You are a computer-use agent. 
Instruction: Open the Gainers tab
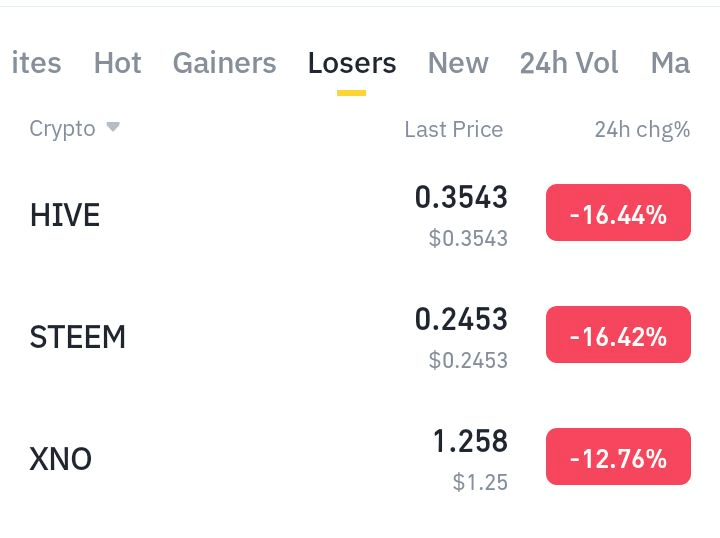[224, 63]
